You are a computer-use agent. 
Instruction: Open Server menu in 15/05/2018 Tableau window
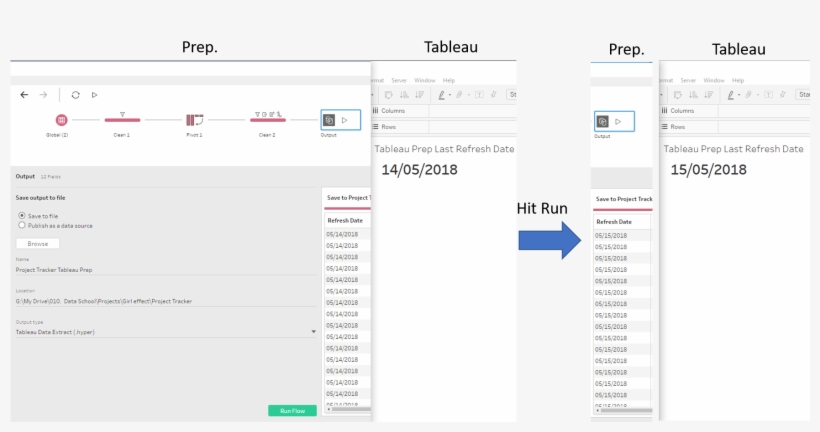688,81
